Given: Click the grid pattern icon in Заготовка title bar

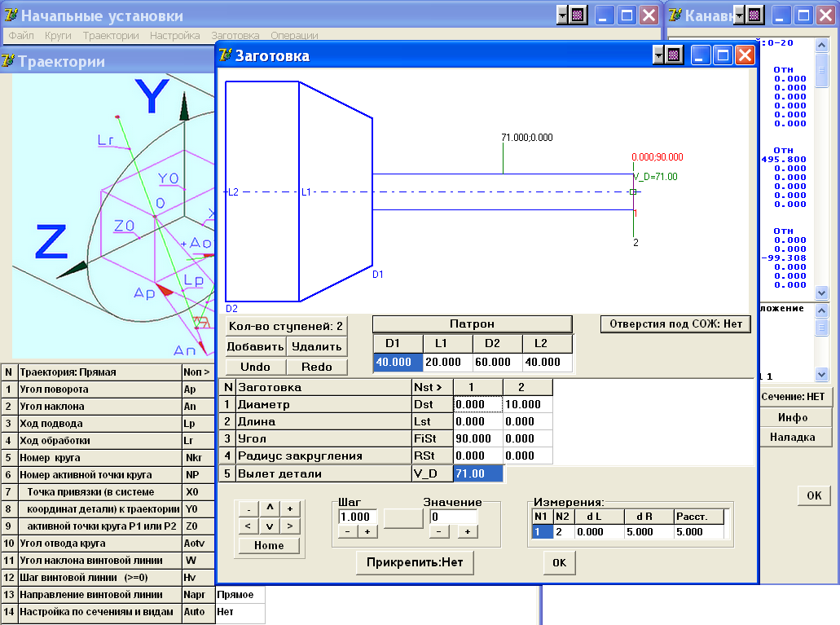Looking at the screenshot, I should (x=674, y=55).
